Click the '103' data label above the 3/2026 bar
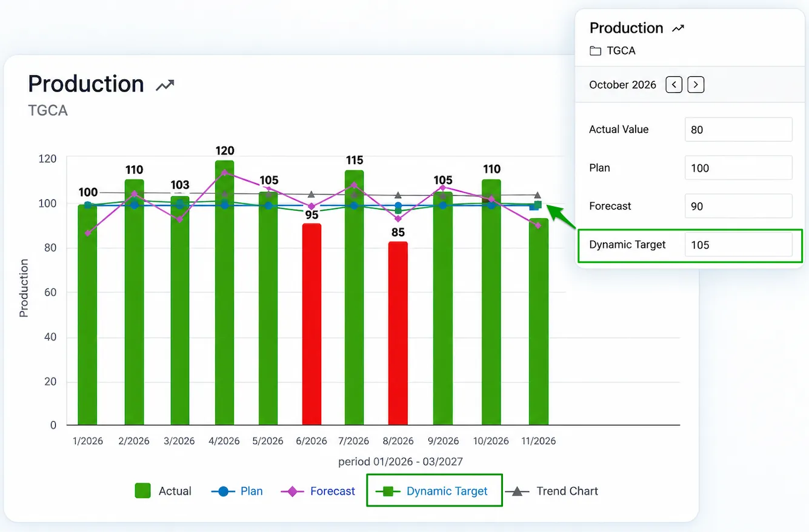Image resolution: width=809 pixels, height=532 pixels. (x=179, y=185)
